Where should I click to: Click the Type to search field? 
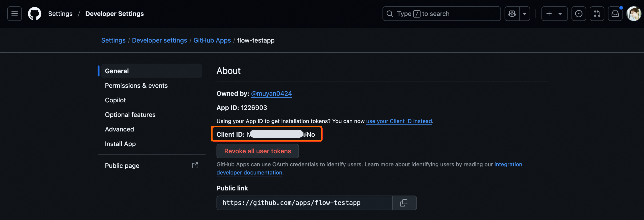click(x=441, y=14)
